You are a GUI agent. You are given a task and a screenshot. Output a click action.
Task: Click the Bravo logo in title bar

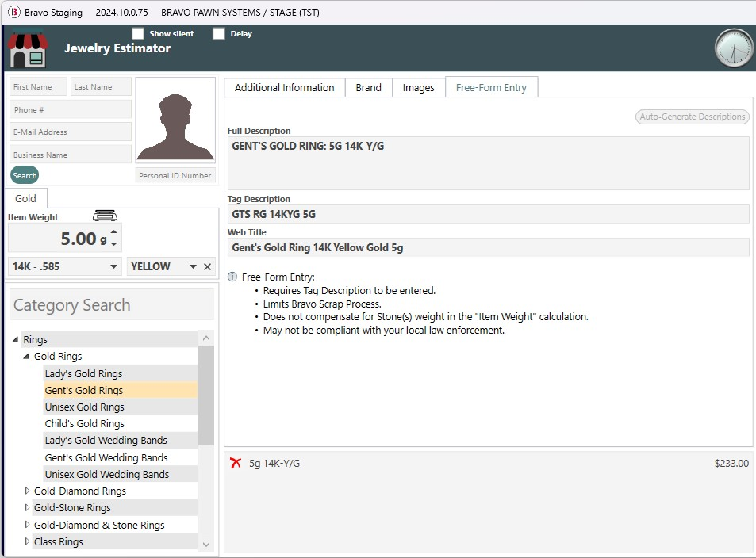(x=13, y=12)
